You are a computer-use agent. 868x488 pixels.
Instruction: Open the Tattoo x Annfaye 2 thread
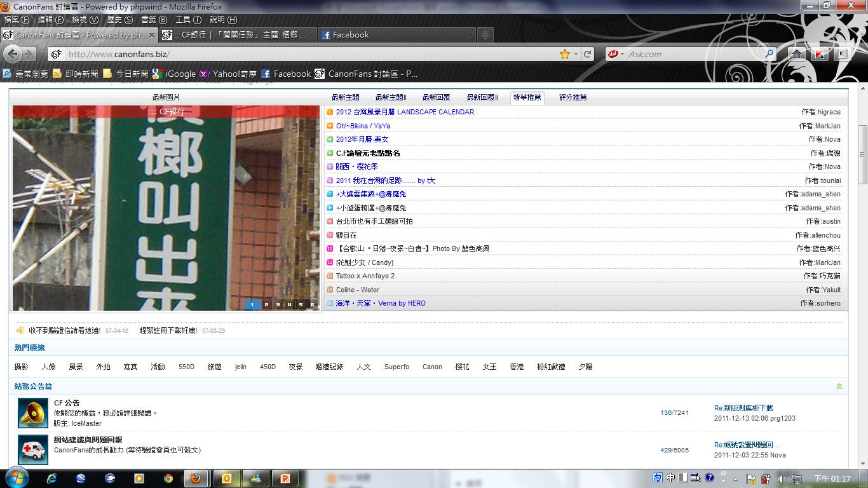click(365, 276)
